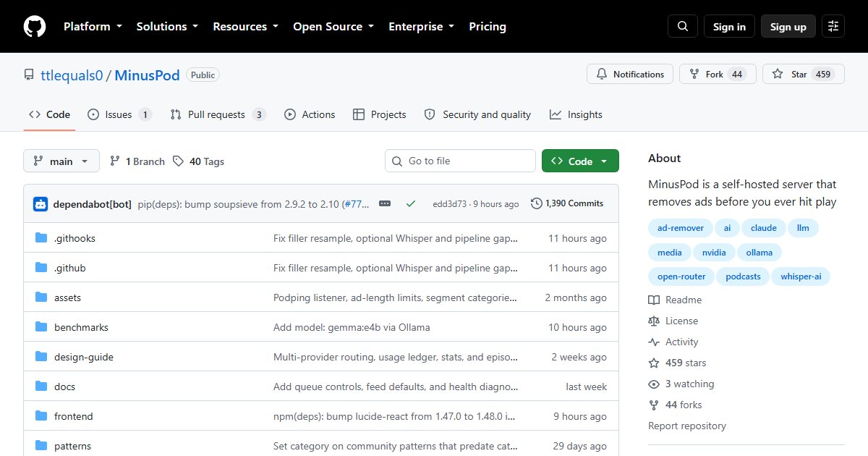
Task: Open the 40 Tags link
Action: point(199,161)
